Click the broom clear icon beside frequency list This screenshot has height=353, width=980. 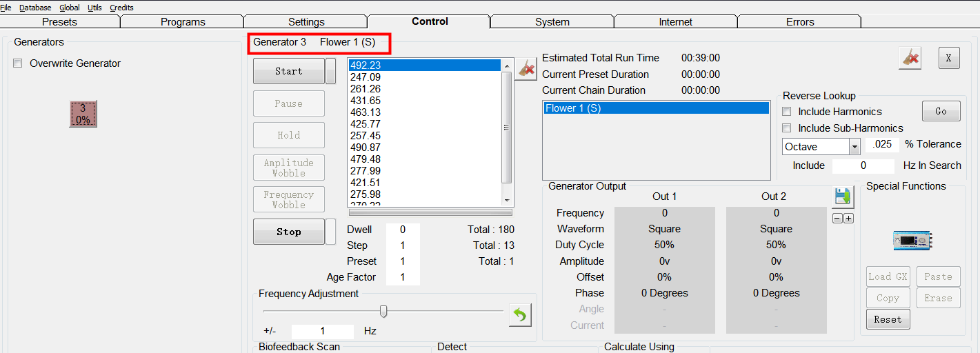point(526,68)
